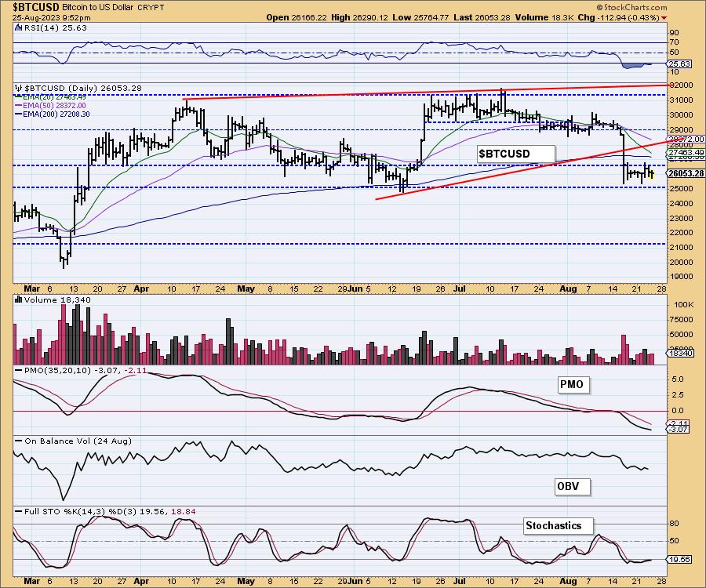
Task: Click the 'Bitcoin to US Dollar' description text
Action: (96, 8)
